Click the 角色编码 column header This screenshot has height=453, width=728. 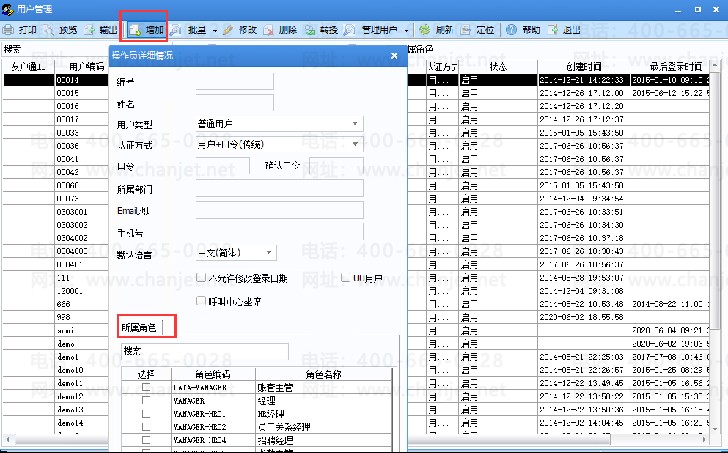[213, 374]
